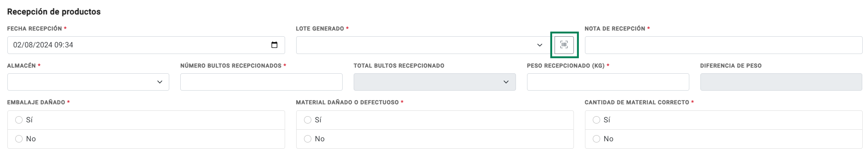Open the Almacén dropdown list

88,82
